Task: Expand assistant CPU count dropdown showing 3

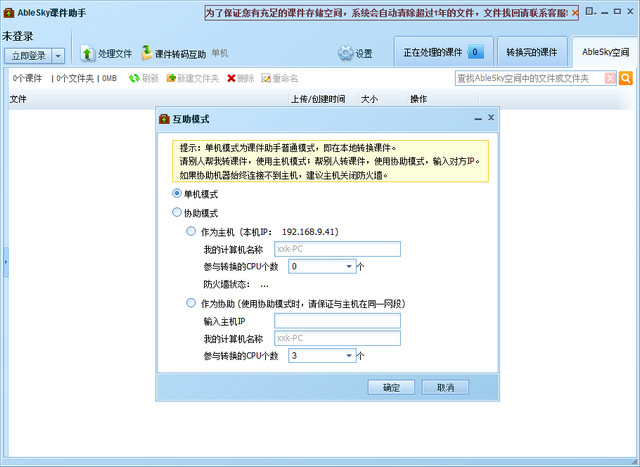Action: click(350, 356)
